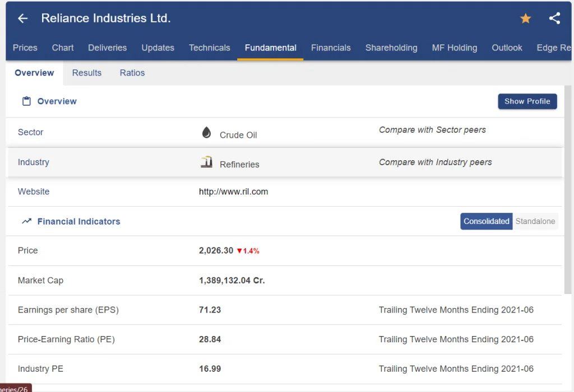This screenshot has height=392, width=574.
Task: Click the Overview section heading text
Action: tap(57, 101)
